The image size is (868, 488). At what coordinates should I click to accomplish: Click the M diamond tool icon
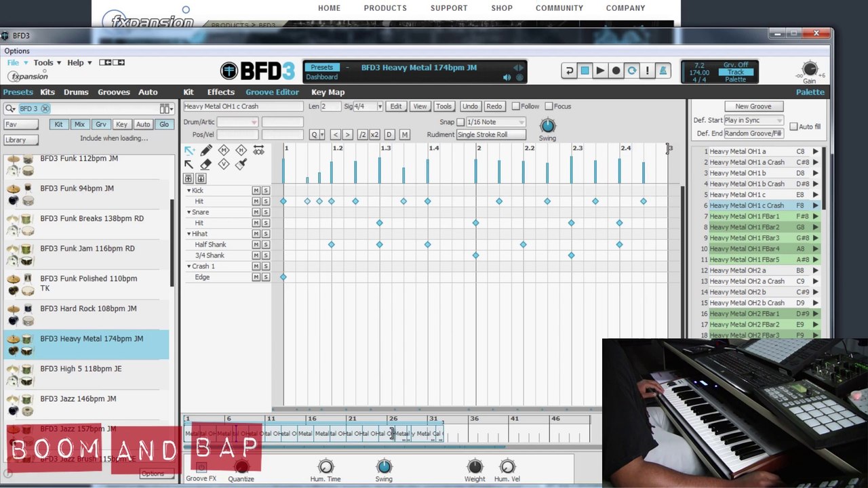pos(224,150)
